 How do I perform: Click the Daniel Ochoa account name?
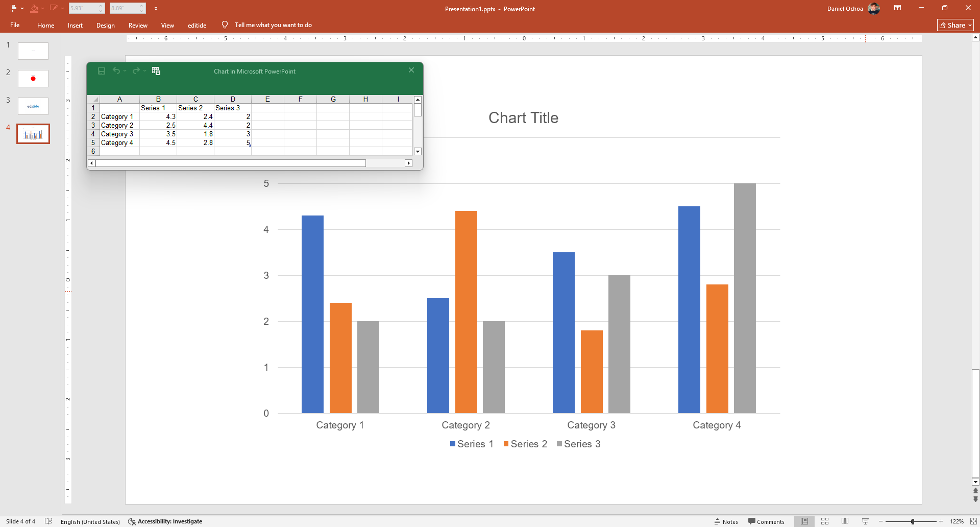click(x=845, y=9)
